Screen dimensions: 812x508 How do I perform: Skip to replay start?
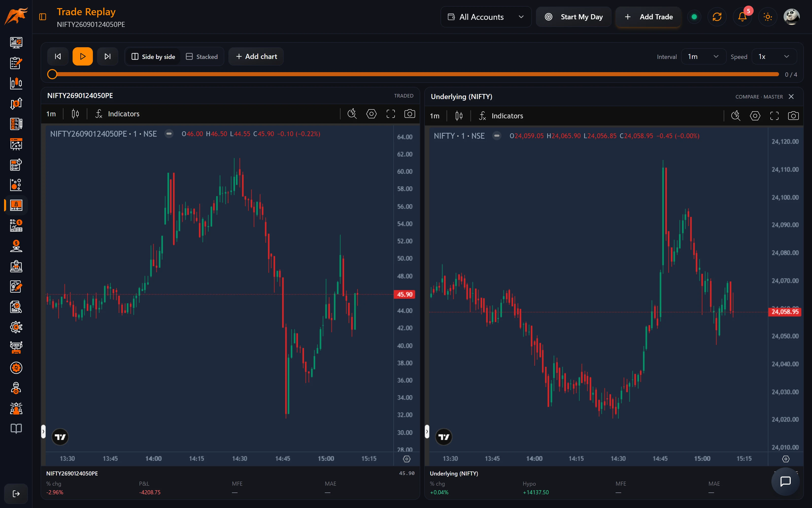[x=58, y=56]
